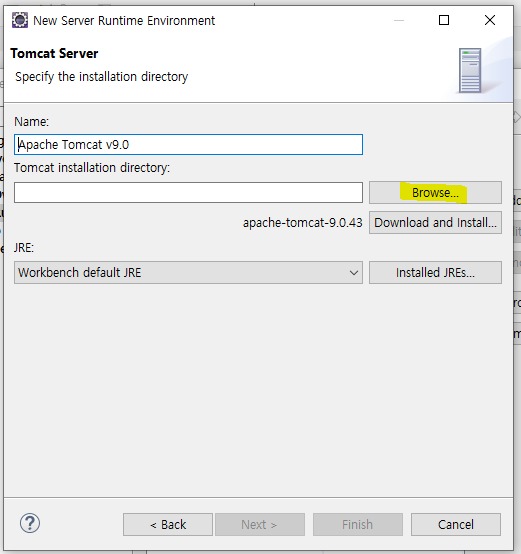Focus the Name field with Apache Tomcat v9.0
The width and height of the screenshot is (521, 554).
(x=188, y=145)
